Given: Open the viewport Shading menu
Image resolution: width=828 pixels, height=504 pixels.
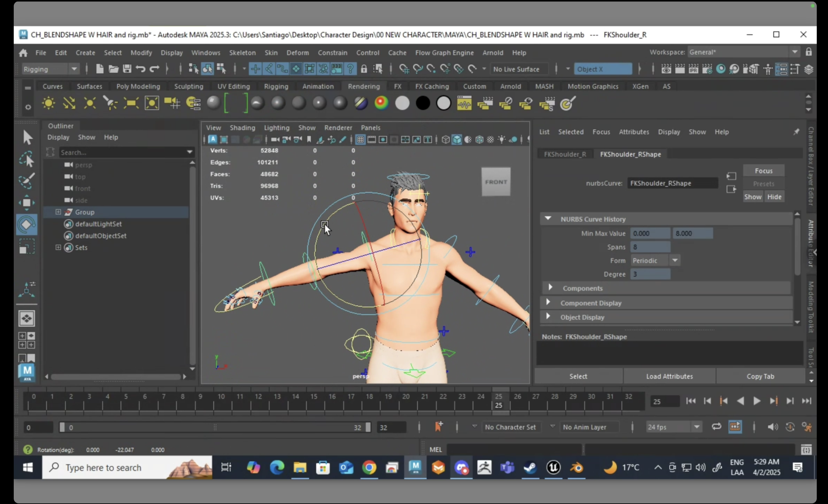Looking at the screenshot, I should 242,128.
